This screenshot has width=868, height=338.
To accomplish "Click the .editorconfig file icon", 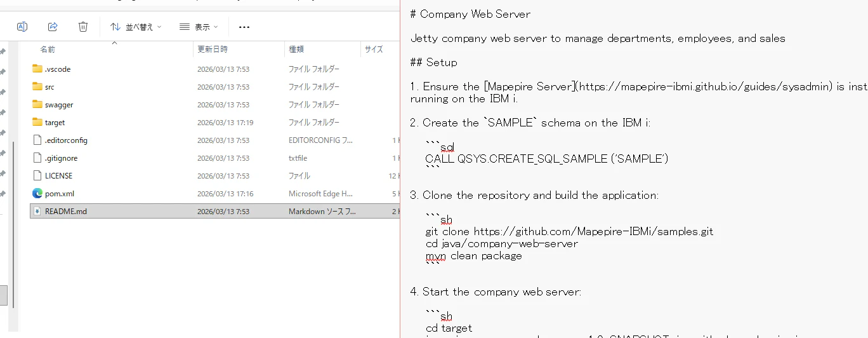I will pos(37,140).
